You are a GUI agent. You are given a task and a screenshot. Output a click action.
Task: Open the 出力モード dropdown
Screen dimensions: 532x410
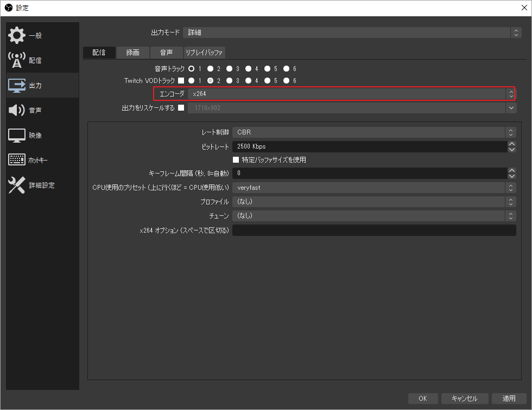pos(352,33)
